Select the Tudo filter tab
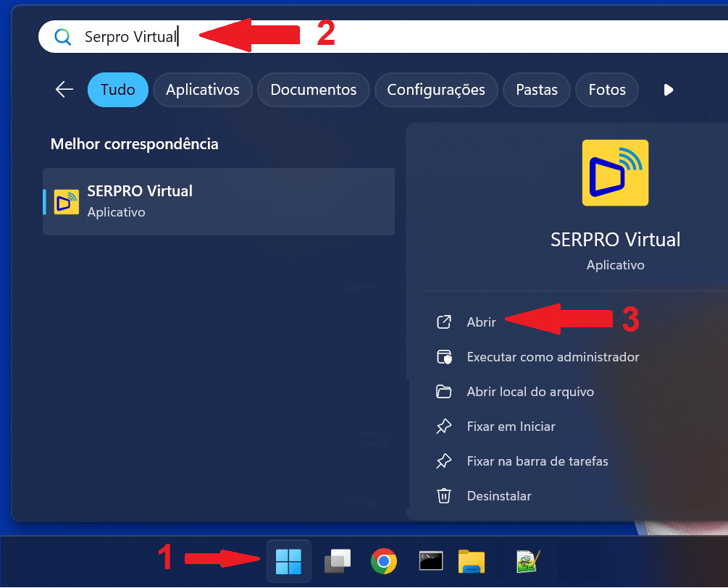Screen dimensions: 728x588 click(118, 90)
